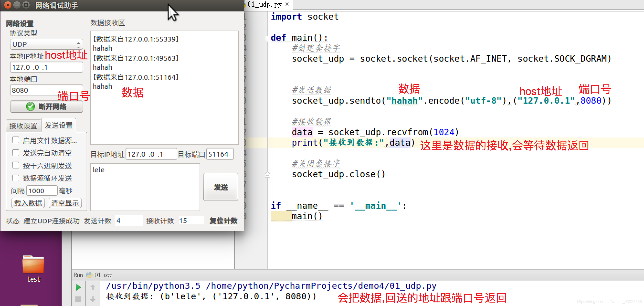644x306 pixels.
Task: Click the green Run play icon
Action: (x=78, y=287)
